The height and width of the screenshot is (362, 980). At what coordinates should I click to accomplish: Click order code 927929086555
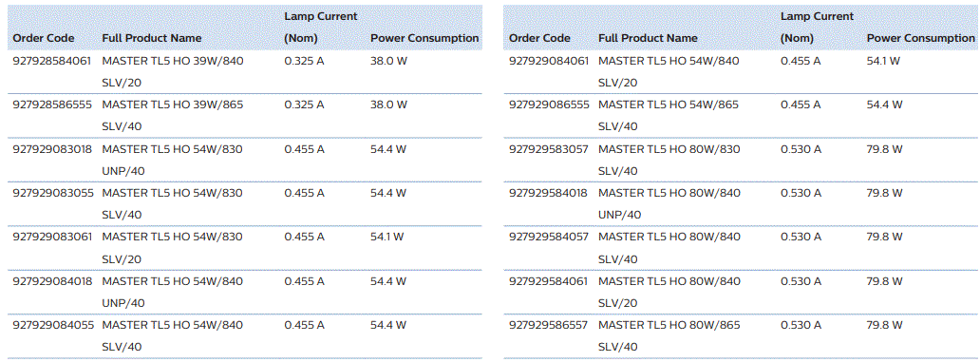point(549,105)
